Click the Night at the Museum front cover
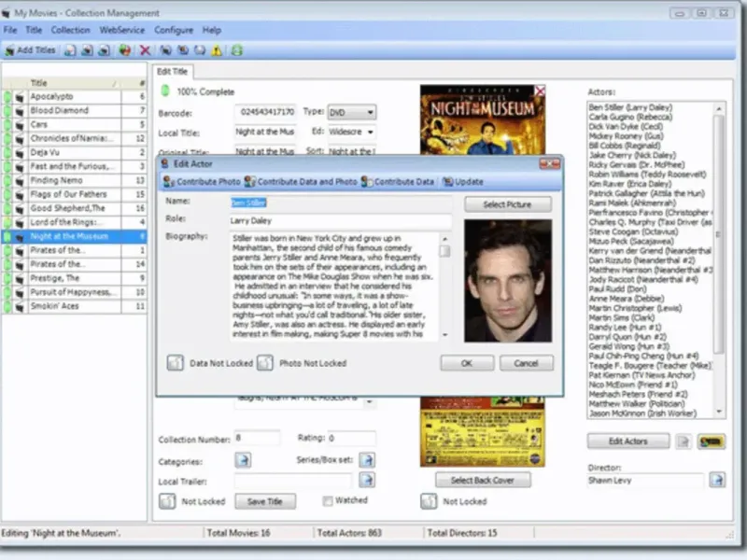747x560 pixels. click(x=483, y=119)
